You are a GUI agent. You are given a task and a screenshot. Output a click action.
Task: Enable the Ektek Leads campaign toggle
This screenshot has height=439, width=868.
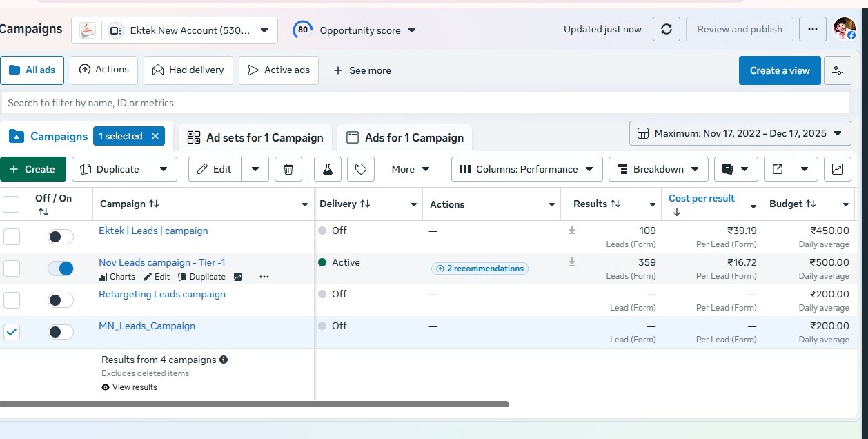61,237
